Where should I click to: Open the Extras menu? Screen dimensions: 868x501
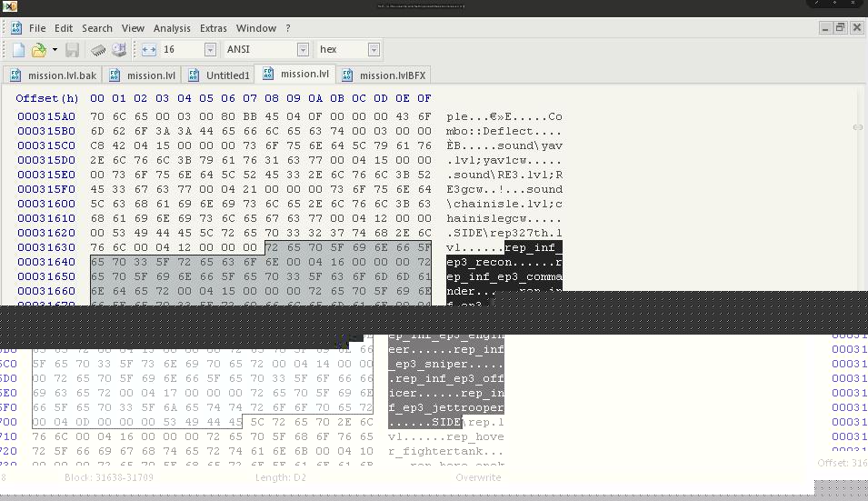[213, 28]
